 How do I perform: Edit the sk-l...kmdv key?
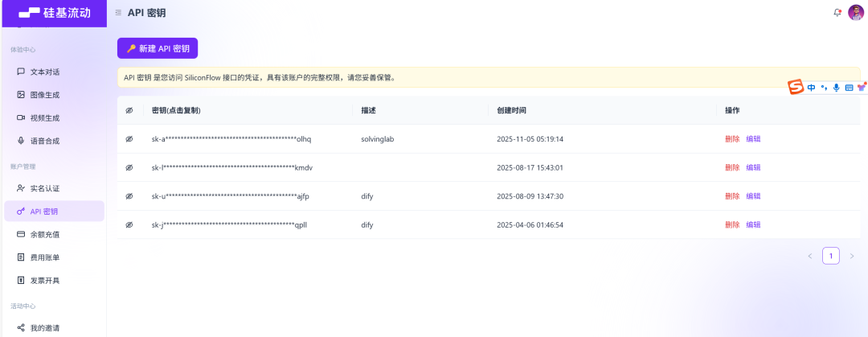[x=753, y=167]
